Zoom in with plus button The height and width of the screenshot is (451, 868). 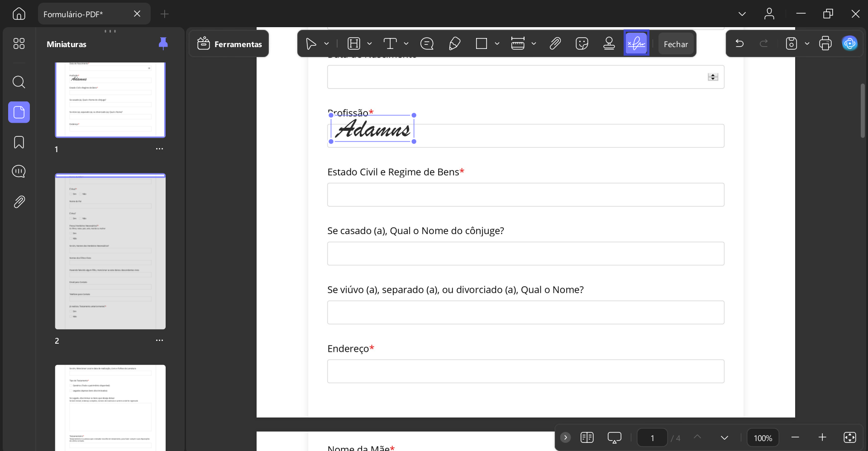click(822, 437)
